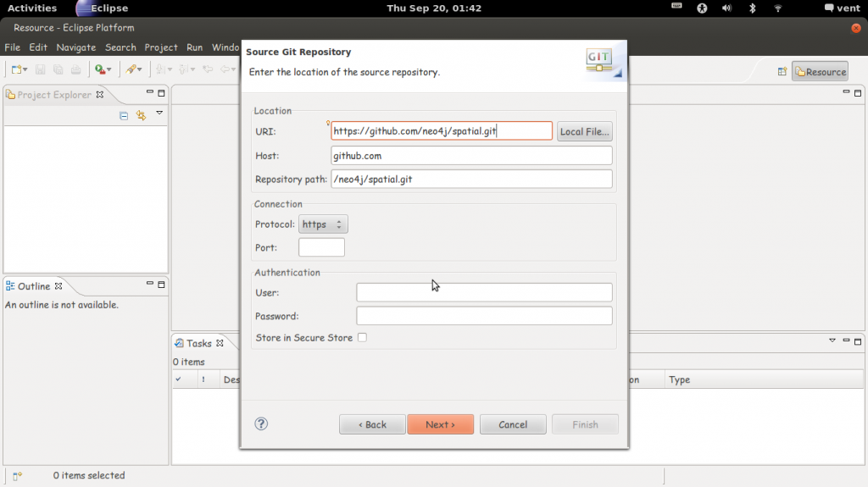Toggle the Store in Secure Store checkbox
The height and width of the screenshot is (487, 868).
[362, 338]
